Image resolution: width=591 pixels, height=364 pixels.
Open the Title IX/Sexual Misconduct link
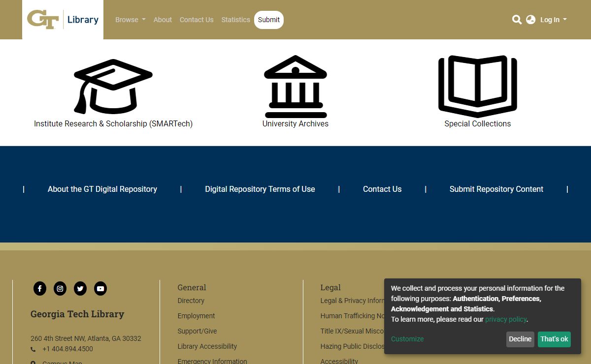point(352,331)
